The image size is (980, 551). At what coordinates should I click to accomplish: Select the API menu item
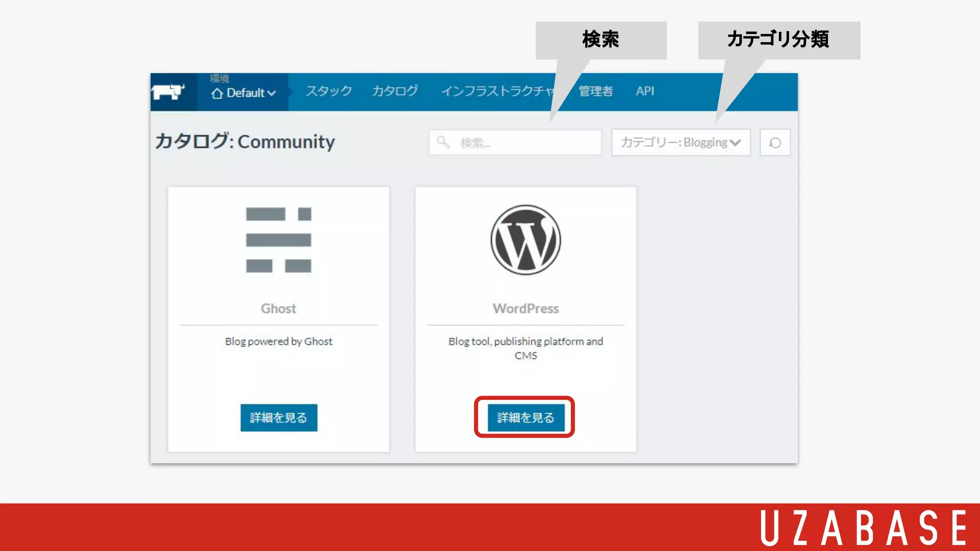(645, 91)
